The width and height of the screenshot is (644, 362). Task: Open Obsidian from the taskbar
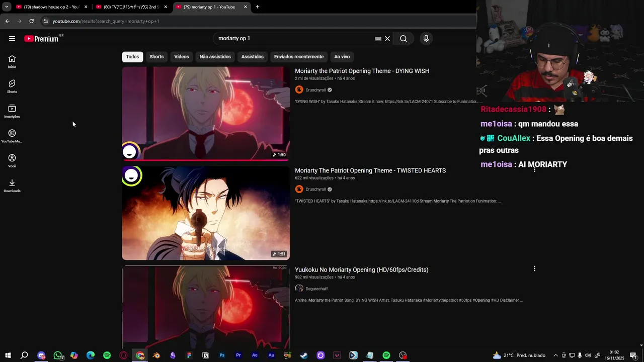173,355
